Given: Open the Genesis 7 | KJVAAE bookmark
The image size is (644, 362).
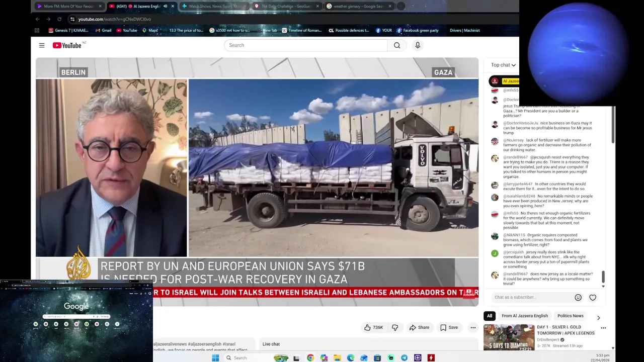Looking at the screenshot, I should tap(68, 30).
